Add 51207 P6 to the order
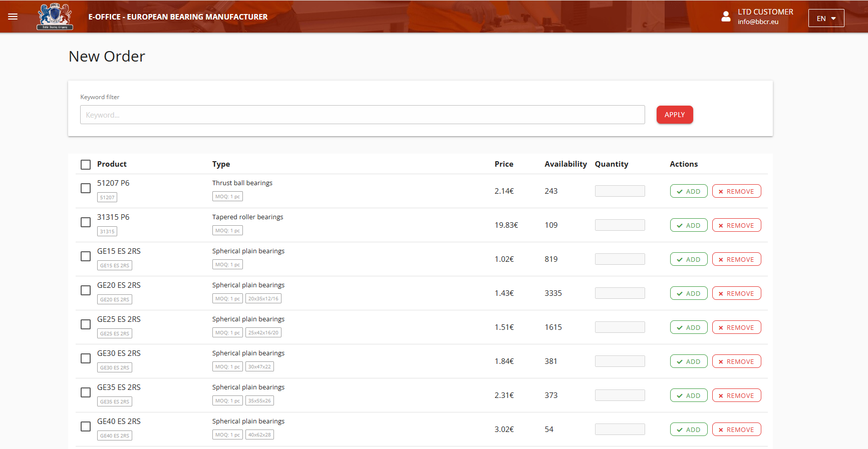This screenshot has width=868, height=449. click(688, 191)
